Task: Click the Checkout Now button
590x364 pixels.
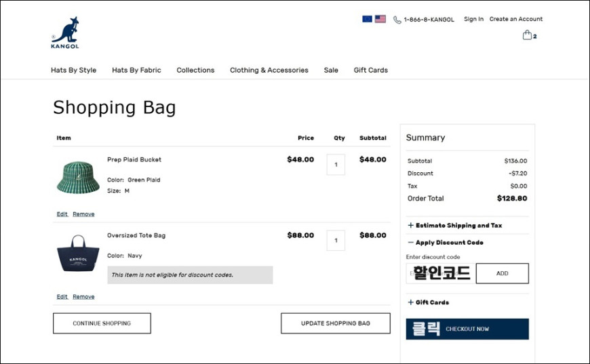Action: point(467,329)
